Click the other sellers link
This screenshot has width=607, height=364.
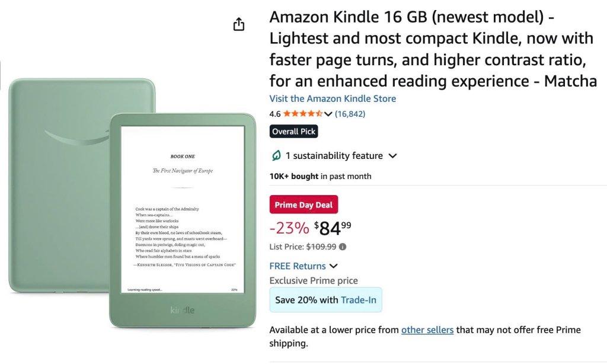(427, 330)
